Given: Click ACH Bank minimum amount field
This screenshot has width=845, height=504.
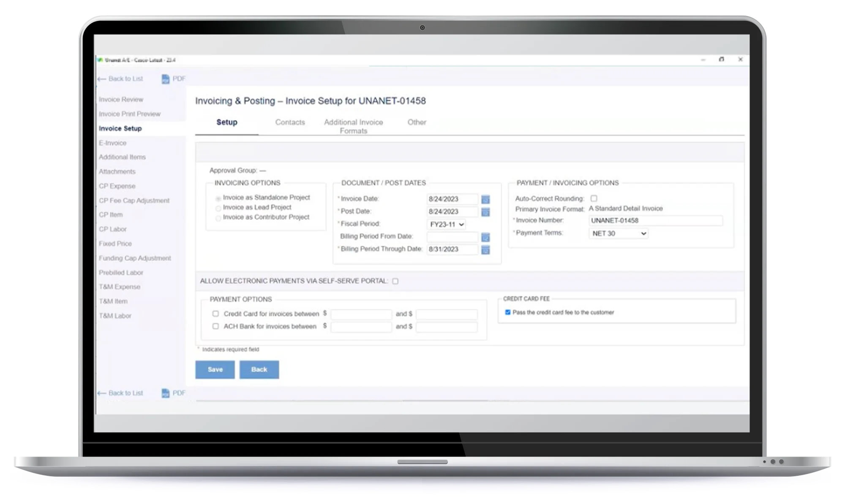Looking at the screenshot, I should click(361, 327).
